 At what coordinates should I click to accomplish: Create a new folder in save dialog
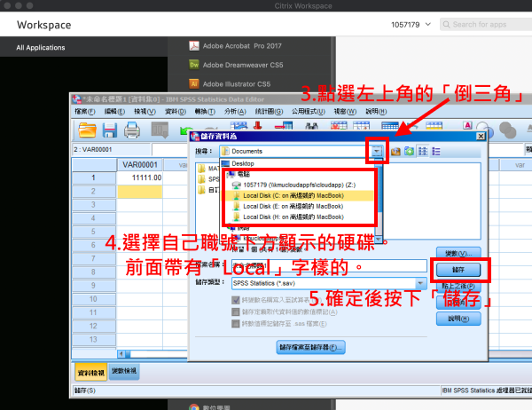click(x=409, y=151)
